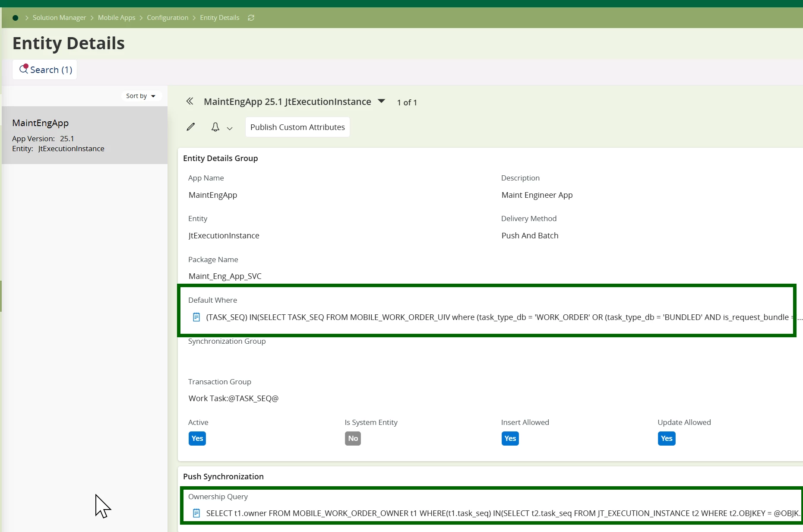Viewport: 803px width, 532px height.
Task: Click Publish Custom Attributes button
Action: click(x=297, y=127)
